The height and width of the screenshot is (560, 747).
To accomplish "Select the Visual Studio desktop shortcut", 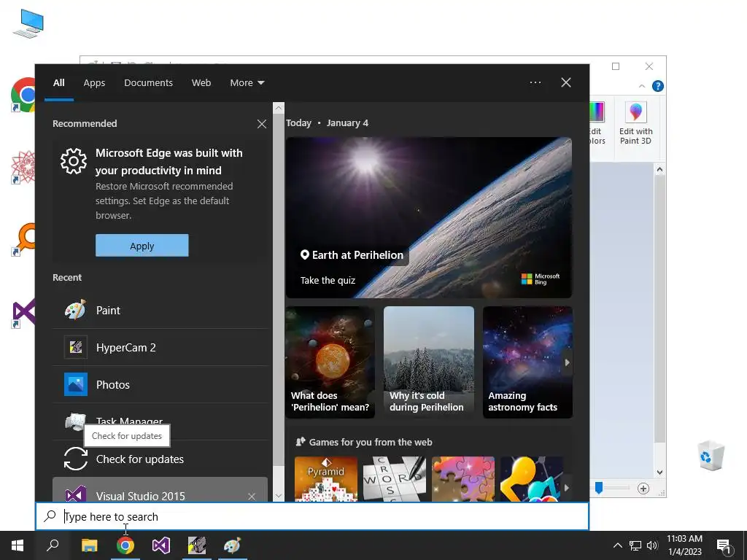I will [x=24, y=314].
